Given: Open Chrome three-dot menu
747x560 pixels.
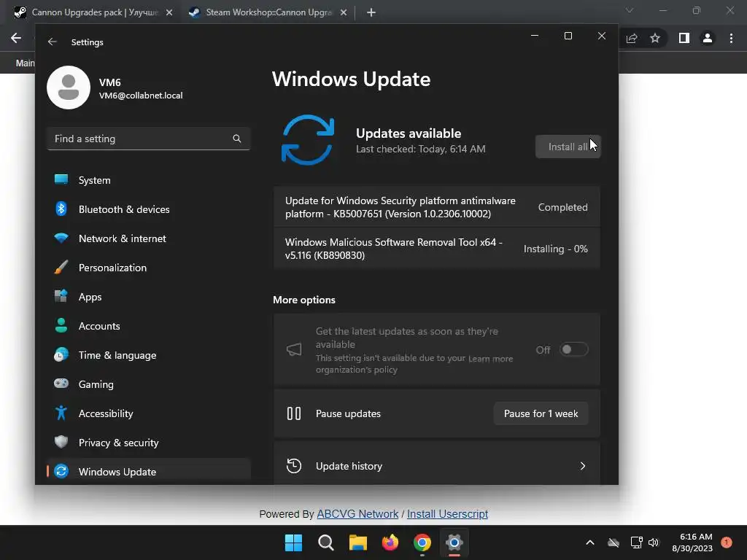Looking at the screenshot, I should 731,38.
